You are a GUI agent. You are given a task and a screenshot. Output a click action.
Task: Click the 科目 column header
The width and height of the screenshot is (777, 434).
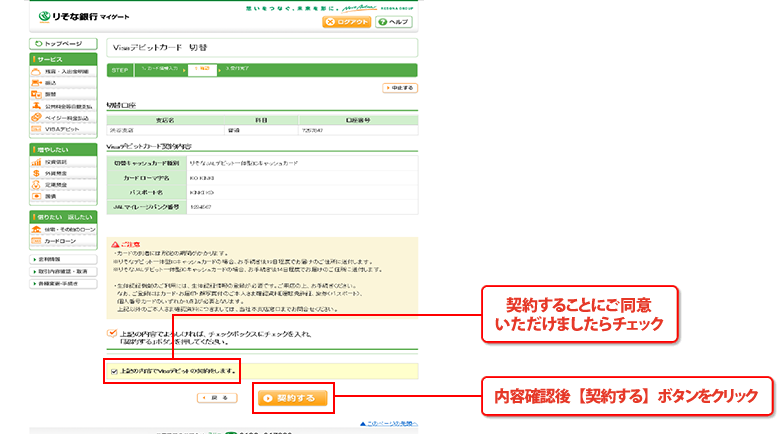261,120
